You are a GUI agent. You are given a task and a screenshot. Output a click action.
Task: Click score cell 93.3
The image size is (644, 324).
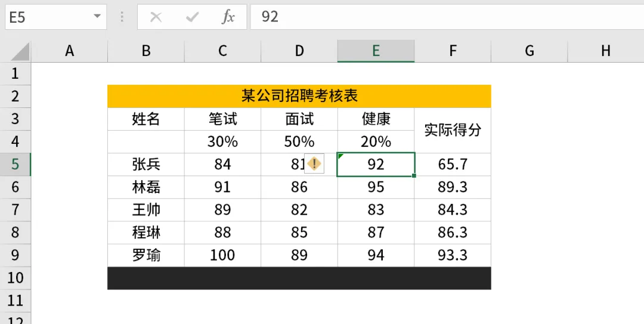[x=453, y=255]
